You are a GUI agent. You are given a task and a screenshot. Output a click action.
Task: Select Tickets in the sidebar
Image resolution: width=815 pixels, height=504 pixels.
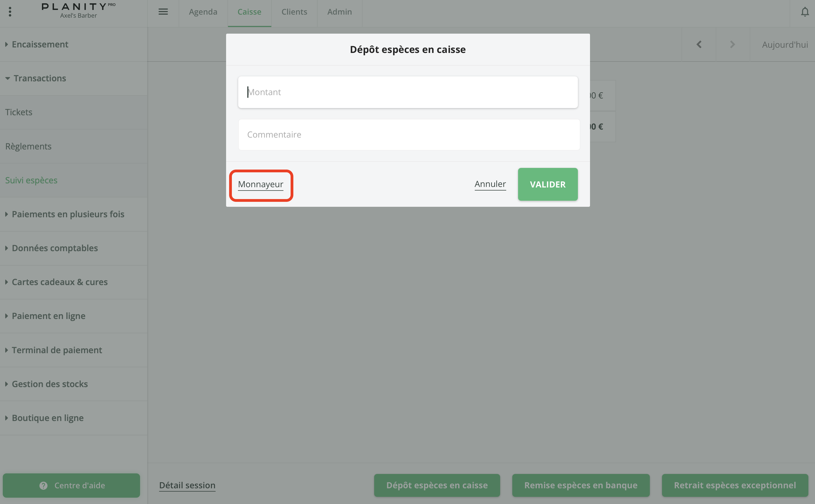pyautogui.click(x=19, y=112)
